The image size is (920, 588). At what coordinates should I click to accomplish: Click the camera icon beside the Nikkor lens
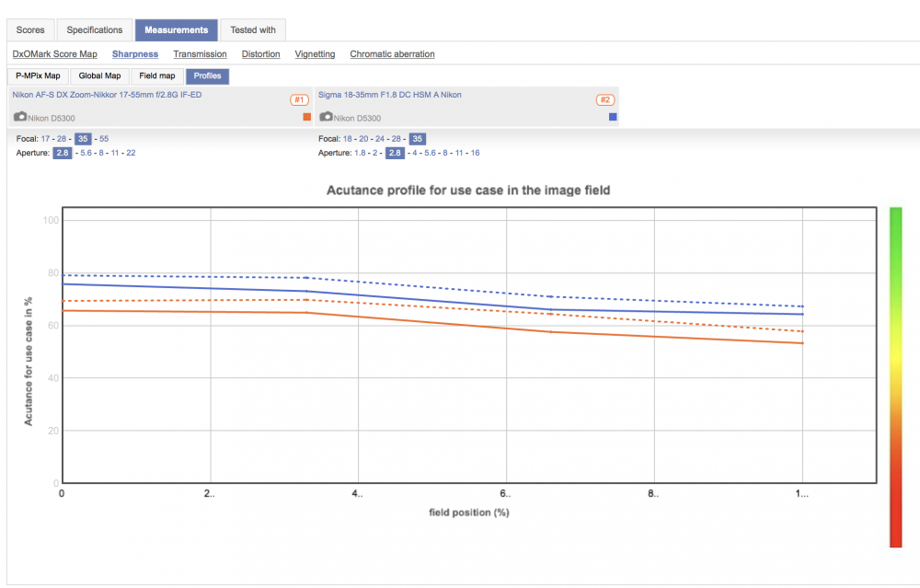20,117
